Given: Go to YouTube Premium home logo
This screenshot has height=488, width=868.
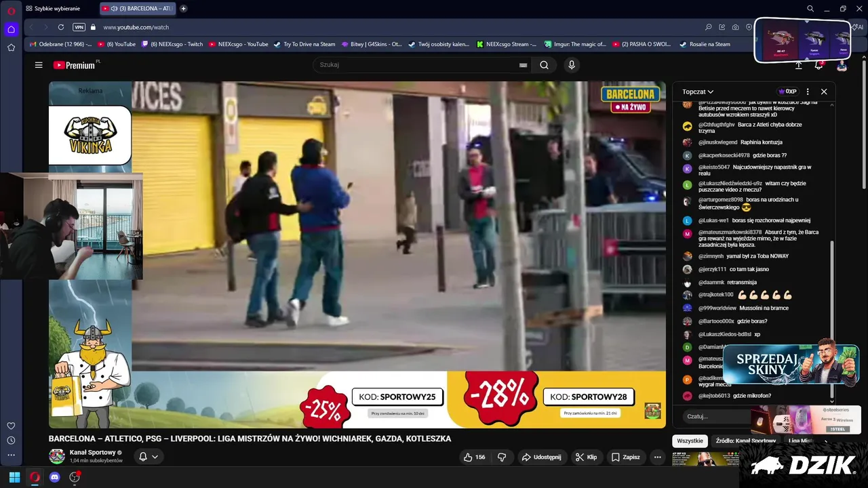Looking at the screenshot, I should click(75, 65).
